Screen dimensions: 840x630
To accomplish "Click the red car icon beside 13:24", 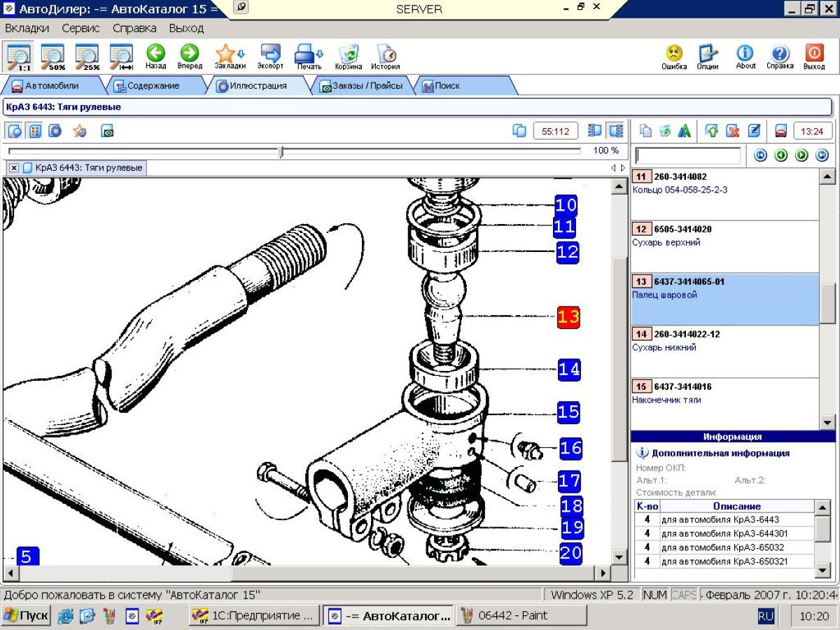I will pyautogui.click(x=781, y=131).
